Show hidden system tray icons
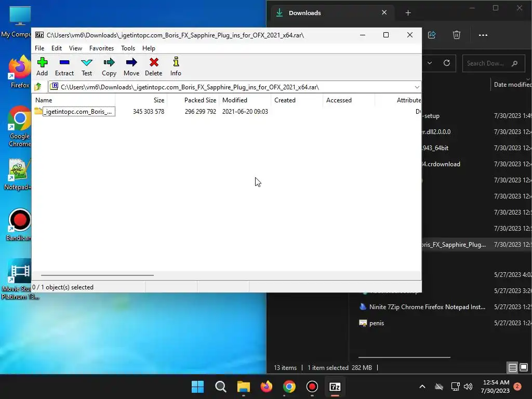 tap(422, 387)
